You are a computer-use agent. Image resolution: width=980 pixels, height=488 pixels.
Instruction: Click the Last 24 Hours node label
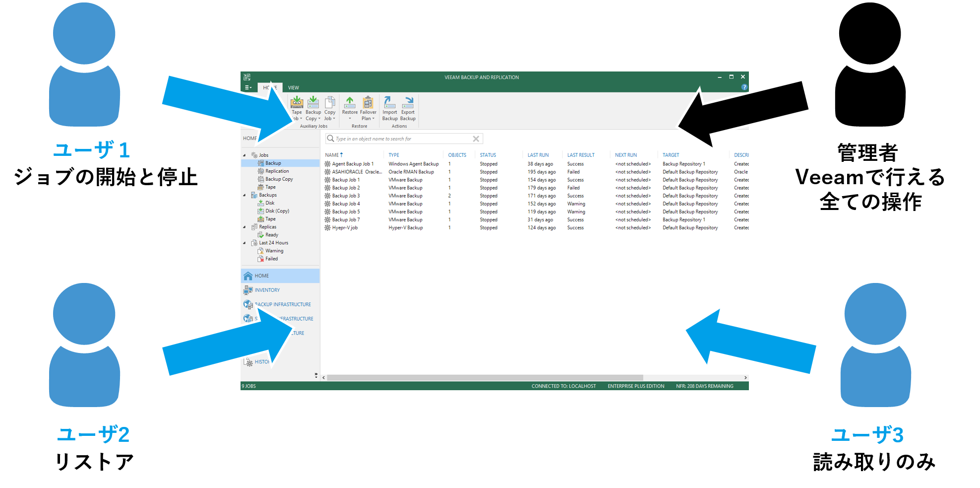pyautogui.click(x=273, y=243)
